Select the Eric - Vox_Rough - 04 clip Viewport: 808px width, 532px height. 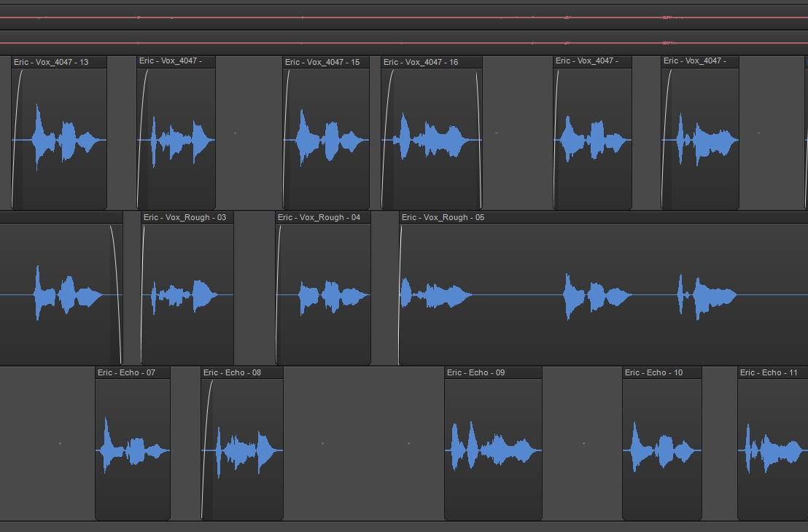click(323, 289)
